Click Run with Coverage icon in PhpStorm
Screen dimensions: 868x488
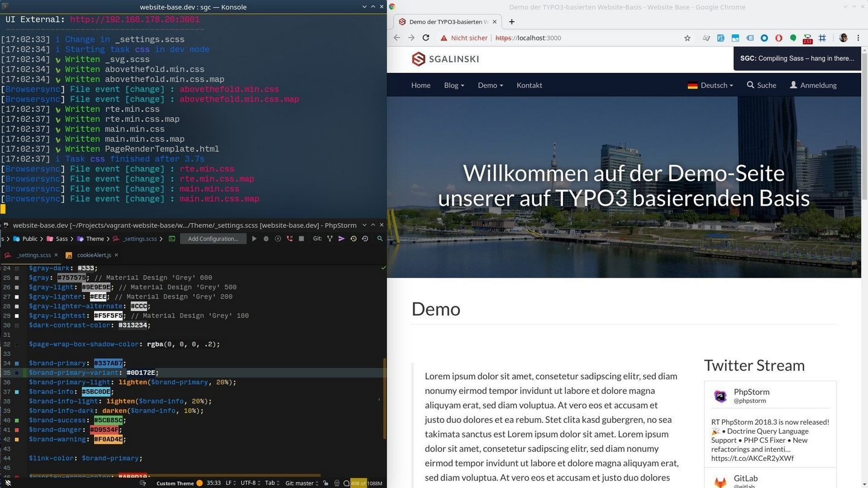pos(278,238)
